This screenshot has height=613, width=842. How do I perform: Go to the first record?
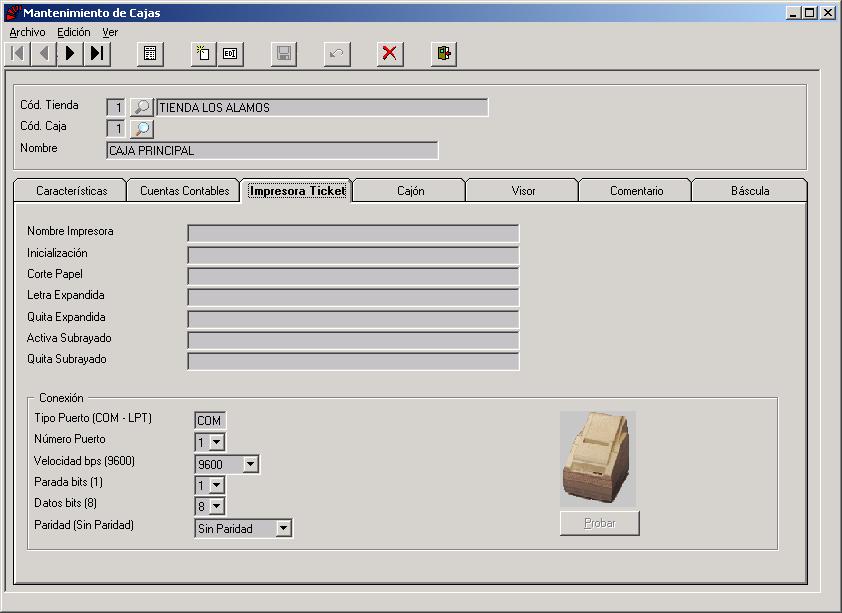(17, 54)
